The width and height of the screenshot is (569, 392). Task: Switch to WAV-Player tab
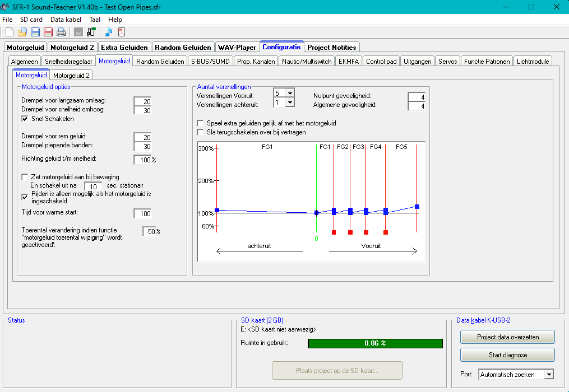point(237,48)
